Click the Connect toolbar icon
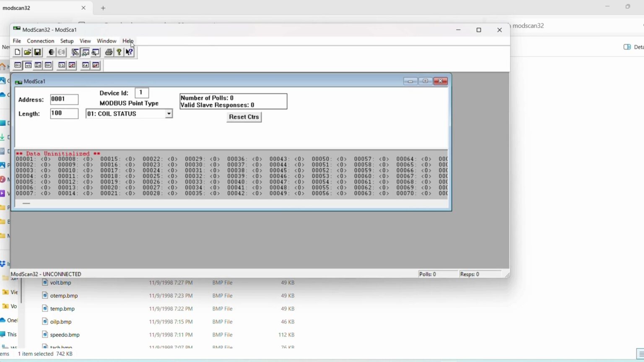644x362 pixels. pyautogui.click(x=51, y=52)
